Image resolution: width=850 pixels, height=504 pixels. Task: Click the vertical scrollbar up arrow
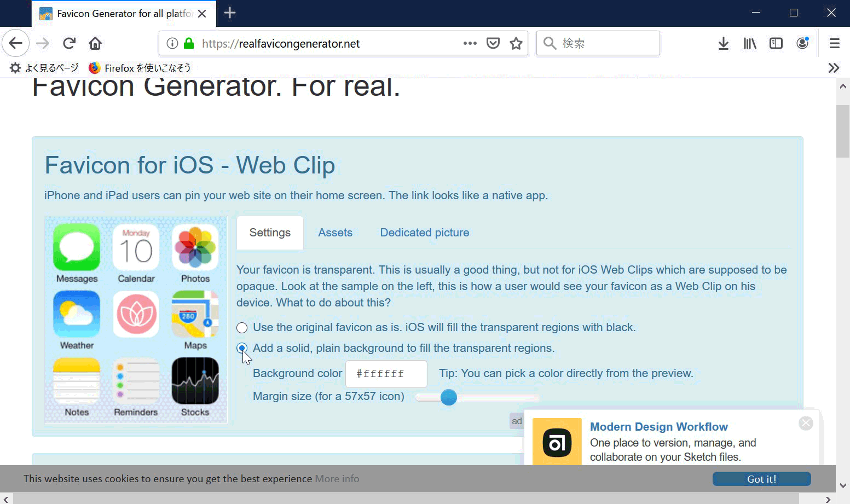[843, 86]
